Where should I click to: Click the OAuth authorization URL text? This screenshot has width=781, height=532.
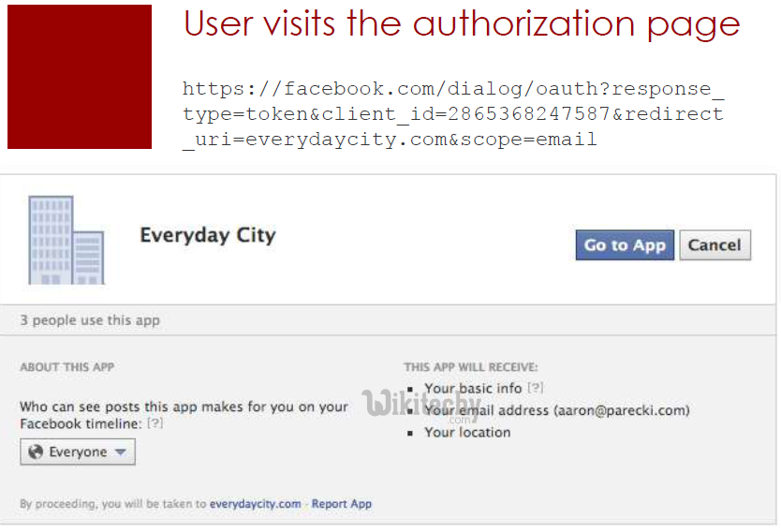click(x=453, y=114)
